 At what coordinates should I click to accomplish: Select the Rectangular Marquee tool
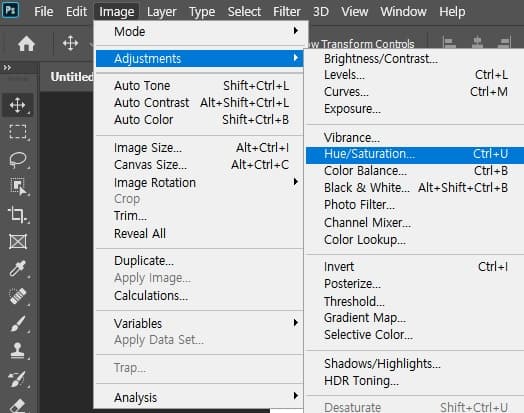(18, 132)
